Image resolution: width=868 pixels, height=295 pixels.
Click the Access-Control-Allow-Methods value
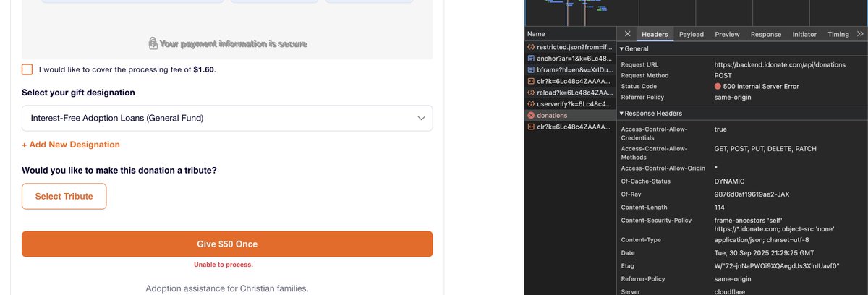[x=764, y=148]
